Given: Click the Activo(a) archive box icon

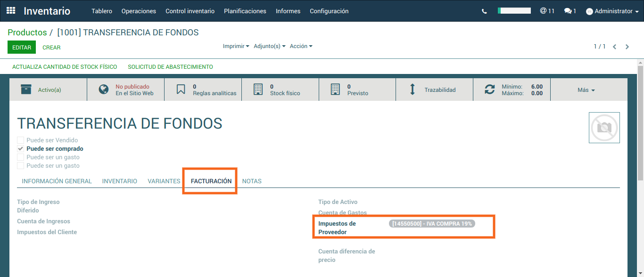Looking at the screenshot, I should point(26,90).
